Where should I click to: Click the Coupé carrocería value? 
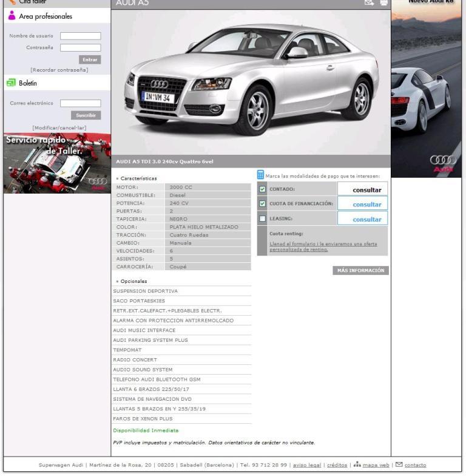(x=178, y=267)
